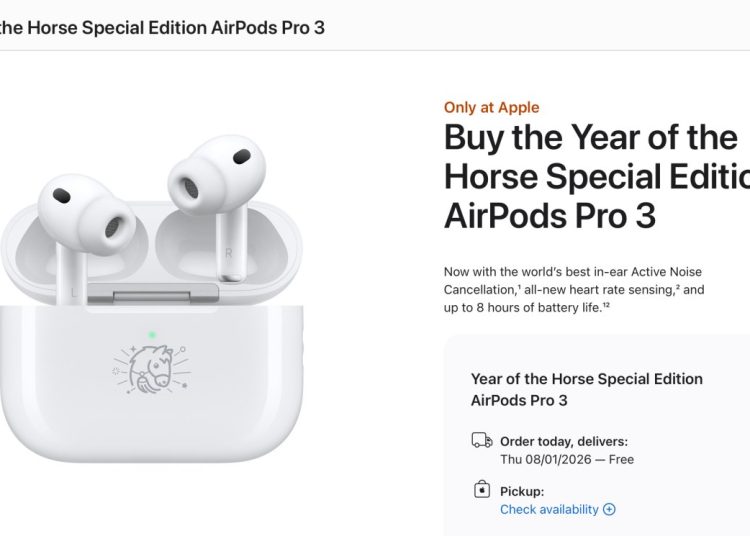Open footnote 2 after heart rate sensing
750x536 pixels.
(x=678, y=288)
